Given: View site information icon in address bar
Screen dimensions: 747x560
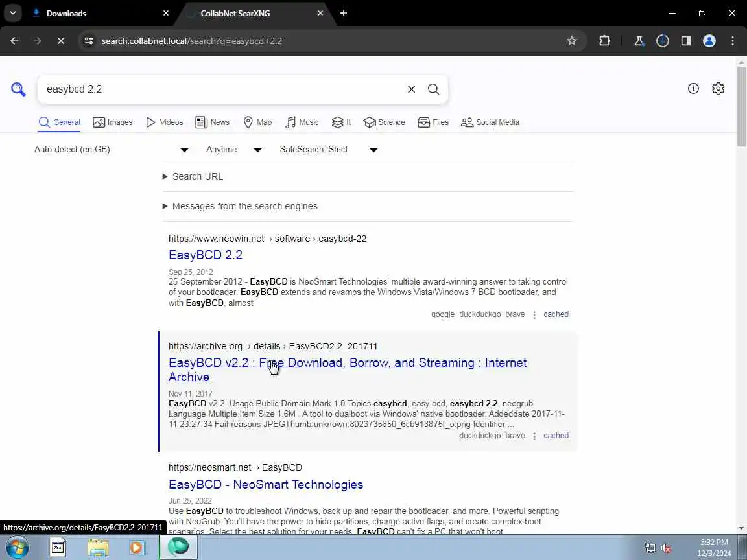Looking at the screenshot, I should click(x=89, y=41).
